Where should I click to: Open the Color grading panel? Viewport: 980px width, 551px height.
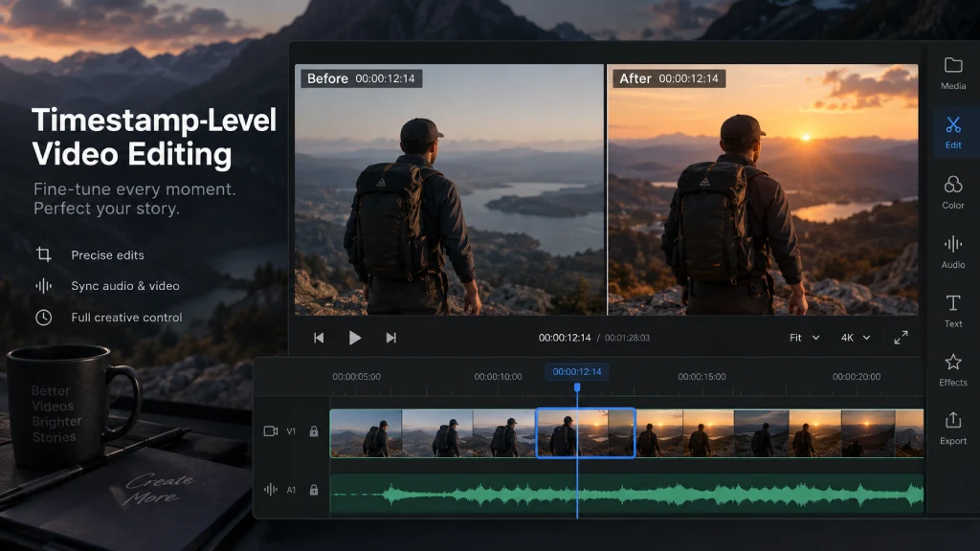tap(952, 191)
